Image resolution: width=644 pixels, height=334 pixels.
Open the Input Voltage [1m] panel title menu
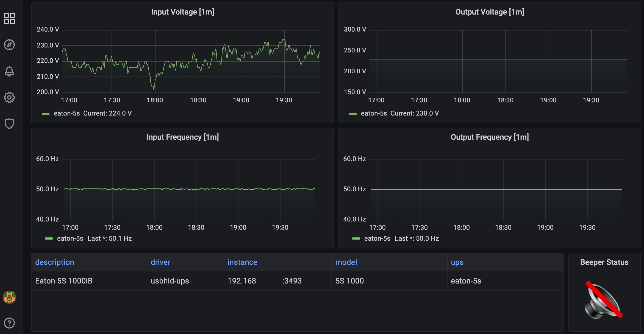182,12
